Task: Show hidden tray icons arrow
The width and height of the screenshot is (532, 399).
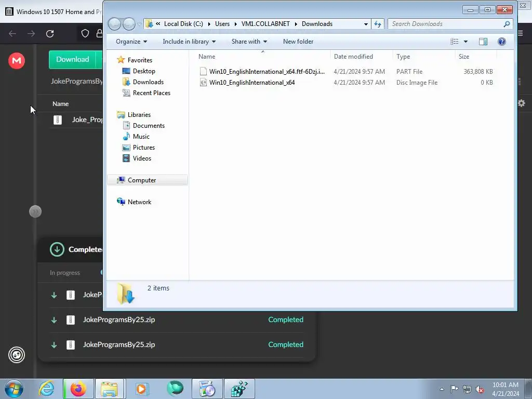Action: pos(442,389)
